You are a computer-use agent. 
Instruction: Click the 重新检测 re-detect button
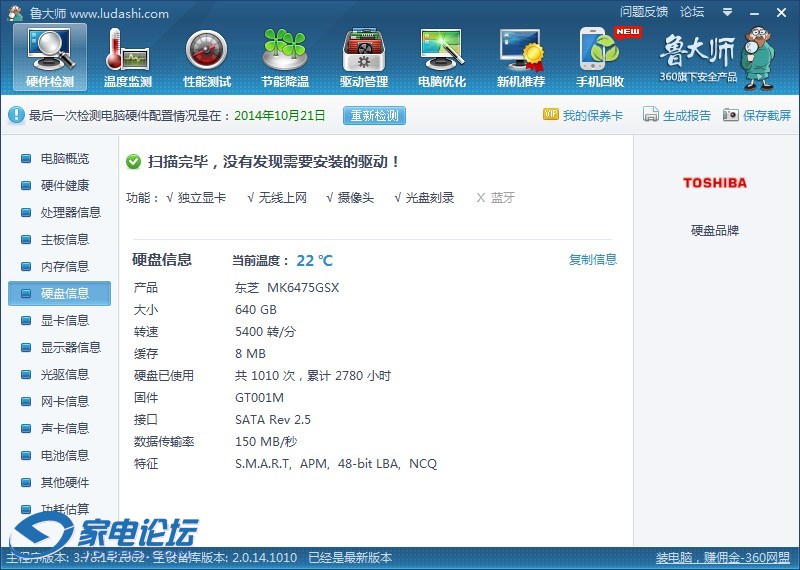(374, 115)
